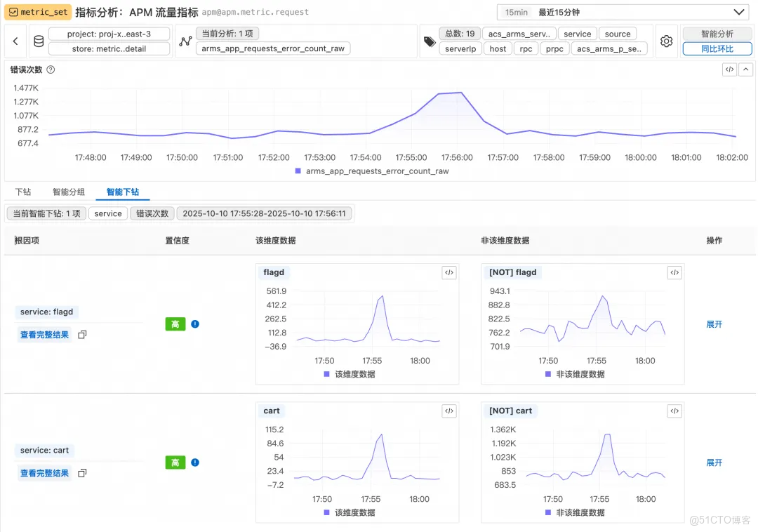Click the tag icon before the dimension labels
Image resolution: width=758 pixels, height=532 pixels.
point(430,41)
